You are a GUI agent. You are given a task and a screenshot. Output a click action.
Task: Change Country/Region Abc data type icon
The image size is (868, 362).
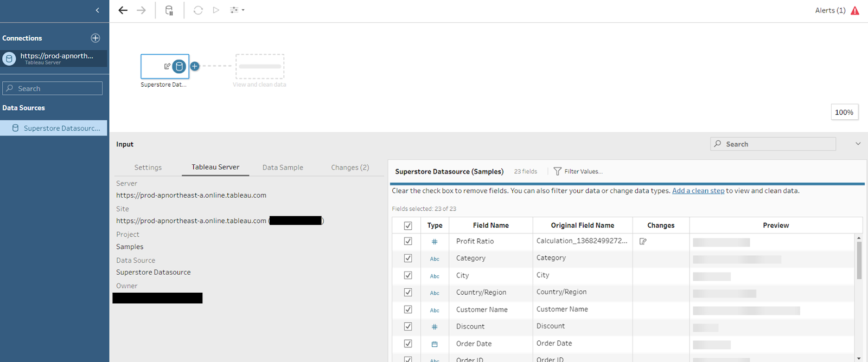(435, 293)
